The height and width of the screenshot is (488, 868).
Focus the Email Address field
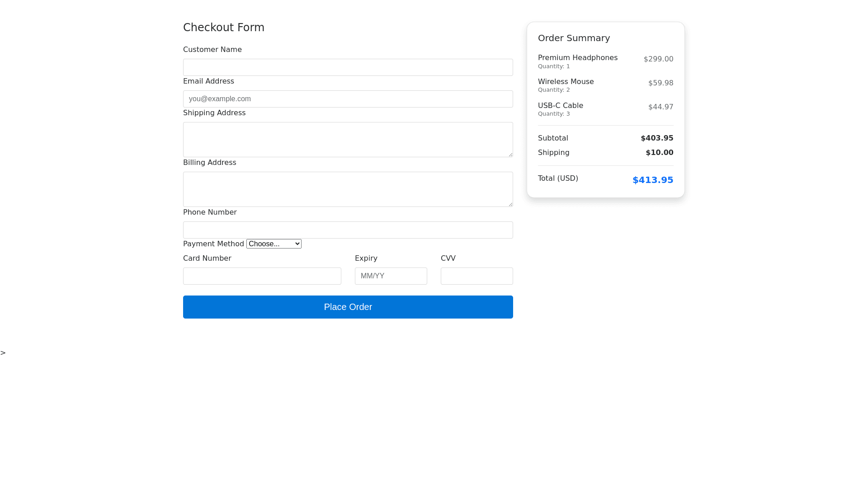(348, 99)
